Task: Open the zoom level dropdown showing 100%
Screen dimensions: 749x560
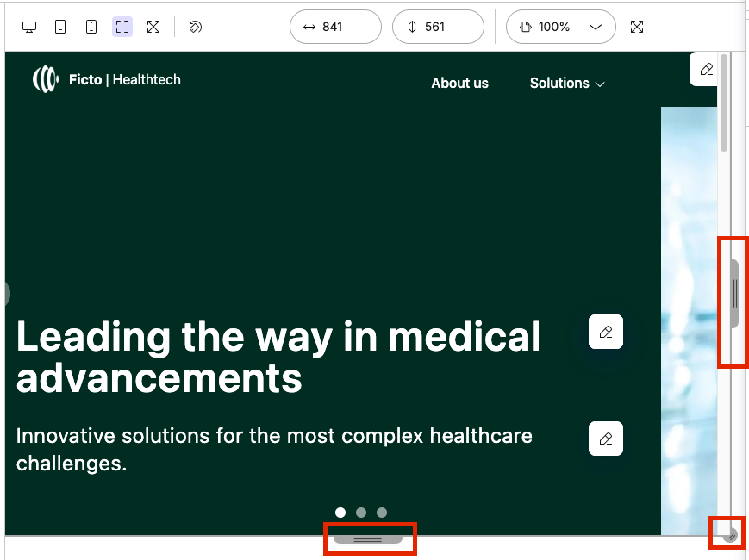Action: [x=560, y=27]
